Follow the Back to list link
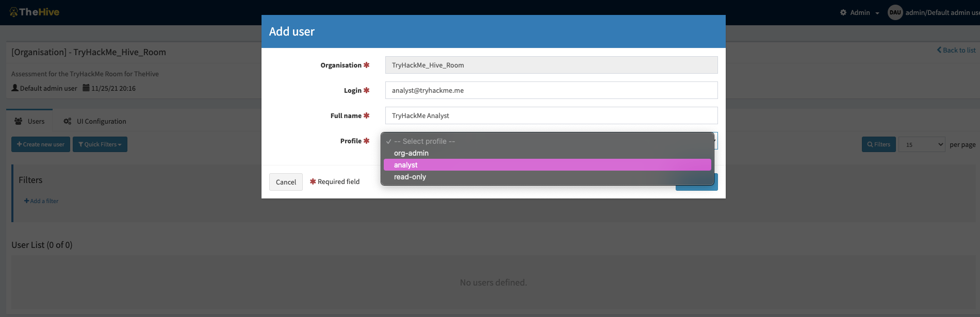Image resolution: width=980 pixels, height=317 pixels. [x=956, y=50]
